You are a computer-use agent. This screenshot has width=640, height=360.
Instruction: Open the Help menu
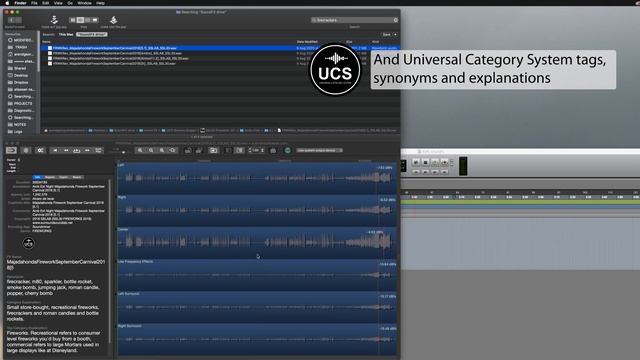click(100, 3)
